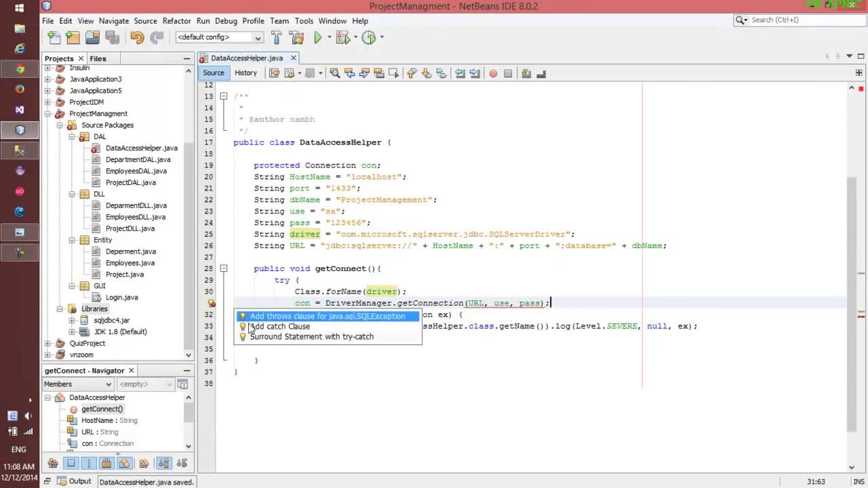Image resolution: width=868 pixels, height=488 pixels.
Task: Click the error lightbulb hint in gutter
Action: coord(211,303)
